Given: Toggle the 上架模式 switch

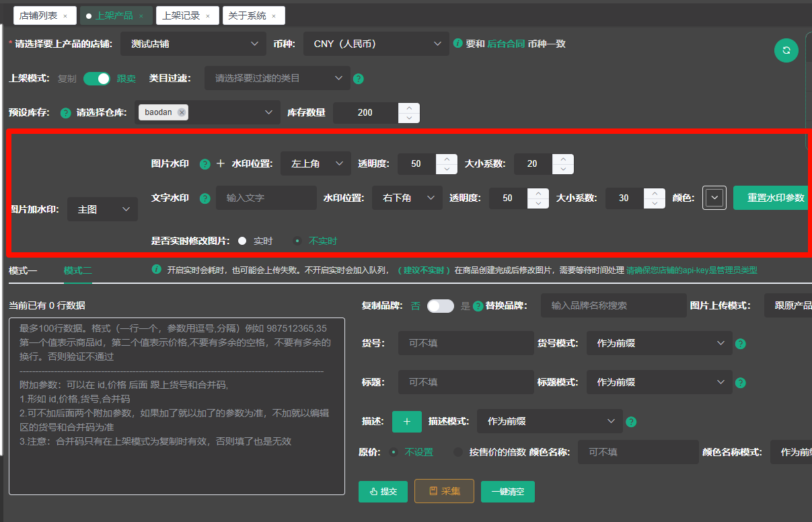Looking at the screenshot, I should (x=97, y=79).
